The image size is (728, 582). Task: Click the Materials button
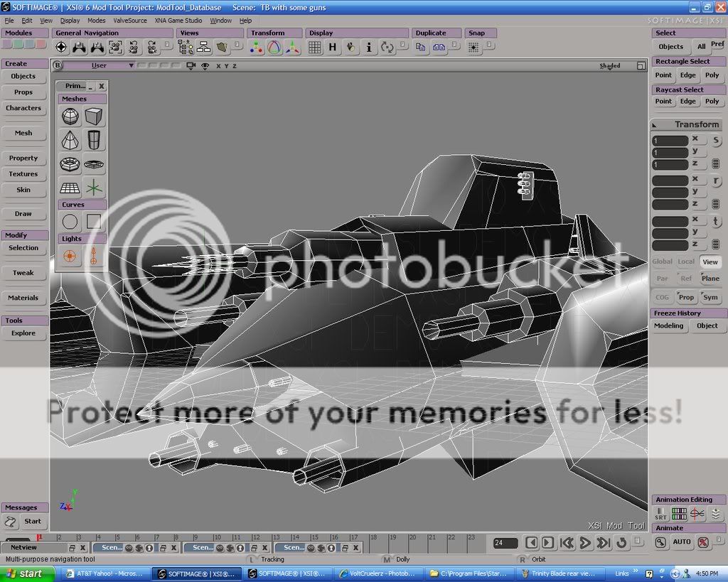[23, 298]
